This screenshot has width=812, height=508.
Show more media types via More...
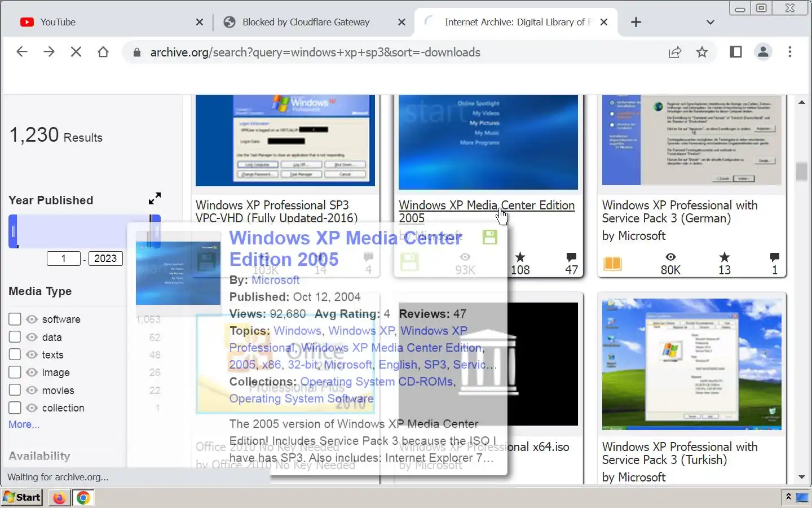[24, 424]
